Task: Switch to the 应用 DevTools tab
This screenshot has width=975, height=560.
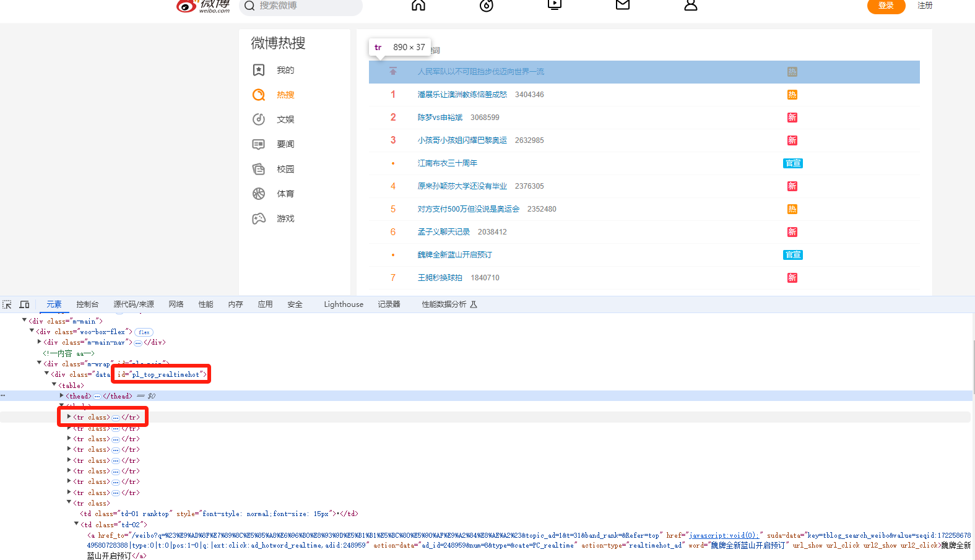Action: click(x=265, y=304)
